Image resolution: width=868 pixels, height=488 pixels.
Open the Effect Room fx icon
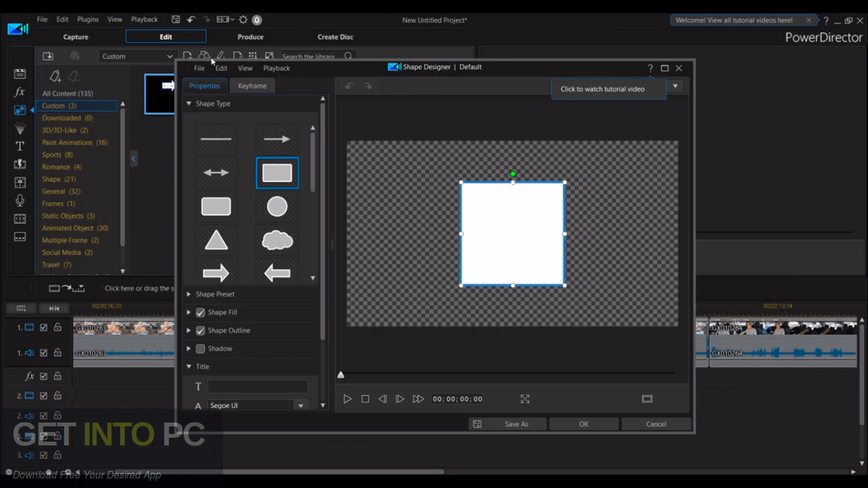[20, 92]
